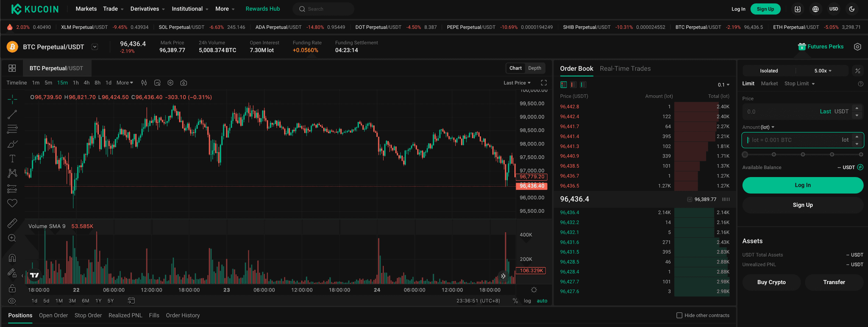The width and height of the screenshot is (868, 327).
Task: Open the indicators panel icon
Action: point(157,83)
